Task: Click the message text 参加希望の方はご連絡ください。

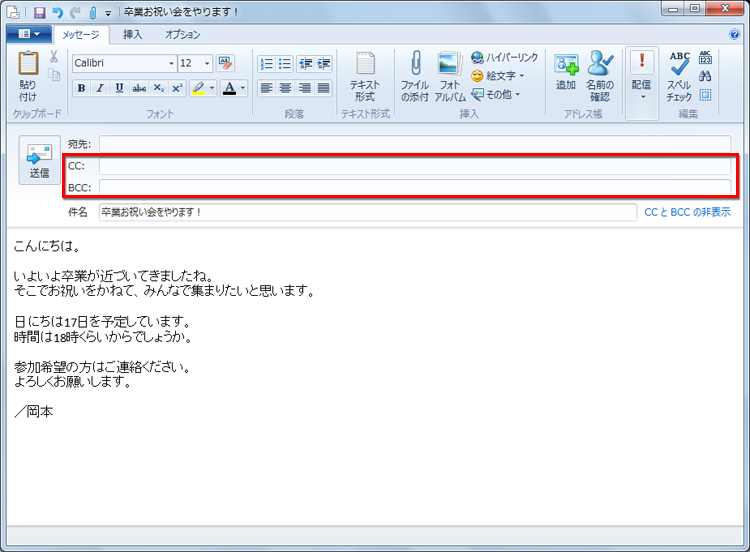Action: 103,367
